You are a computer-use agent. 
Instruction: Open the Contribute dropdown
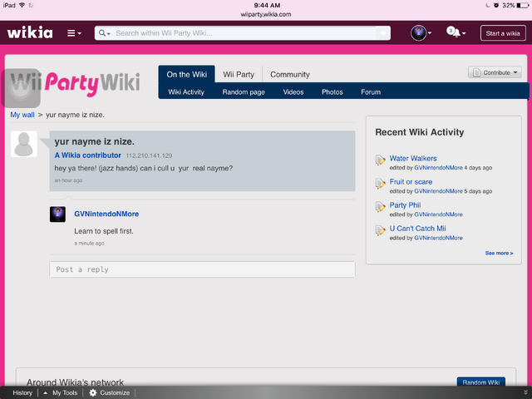pyautogui.click(x=495, y=72)
